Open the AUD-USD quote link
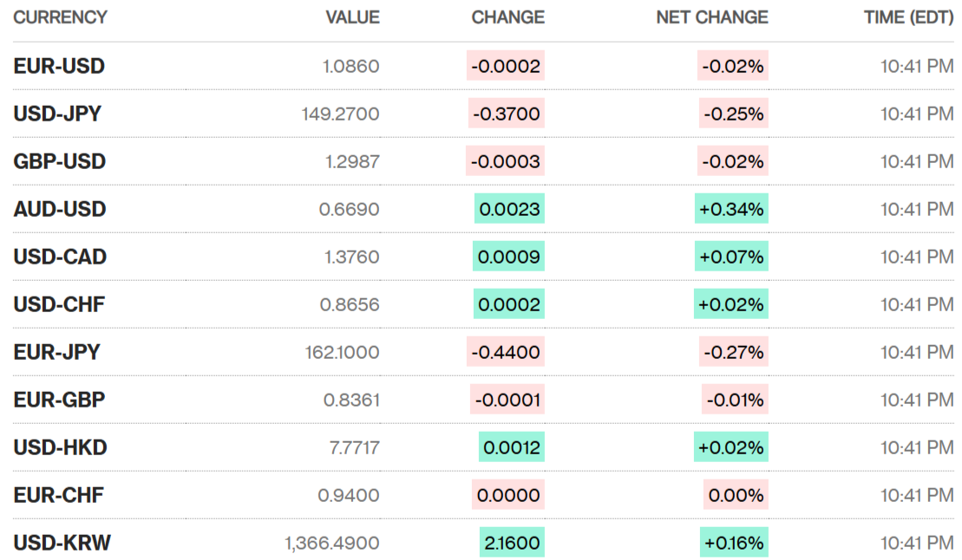962x560 pixels. click(x=59, y=209)
